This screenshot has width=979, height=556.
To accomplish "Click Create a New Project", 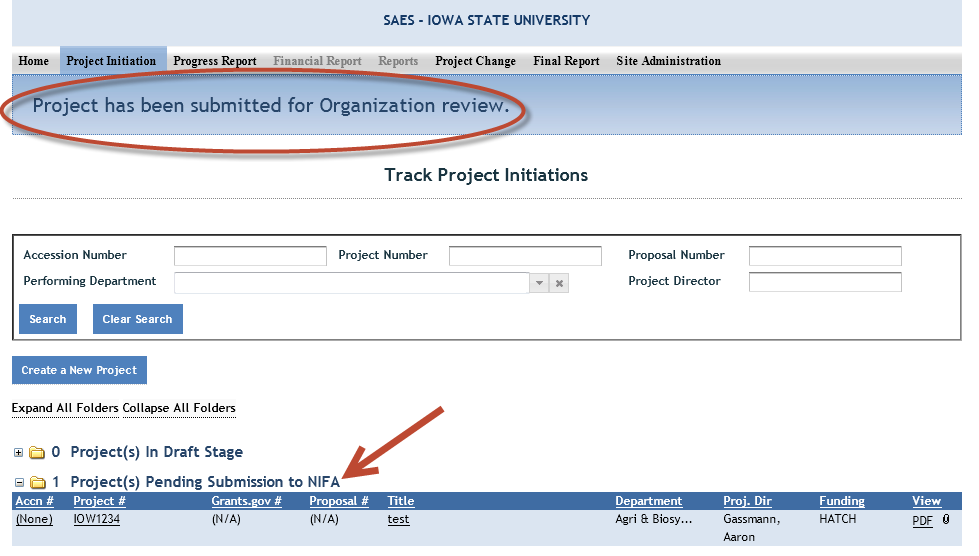I will 79,370.
